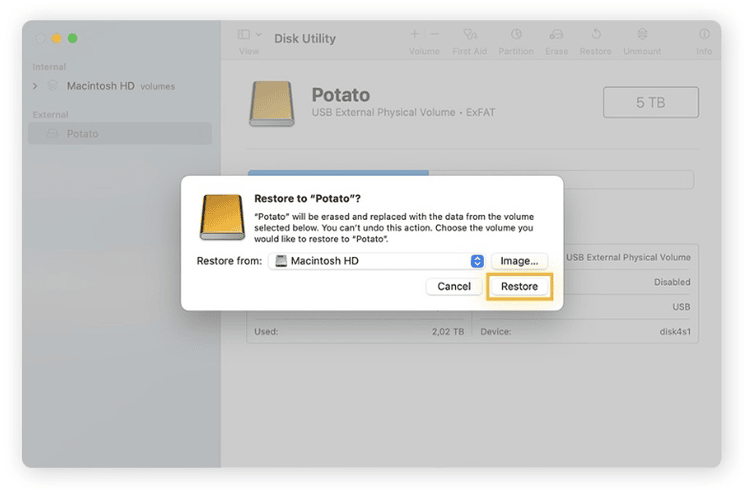The height and width of the screenshot is (490, 750).
Task: Confirm with the Restore button in dialog
Action: 519,286
